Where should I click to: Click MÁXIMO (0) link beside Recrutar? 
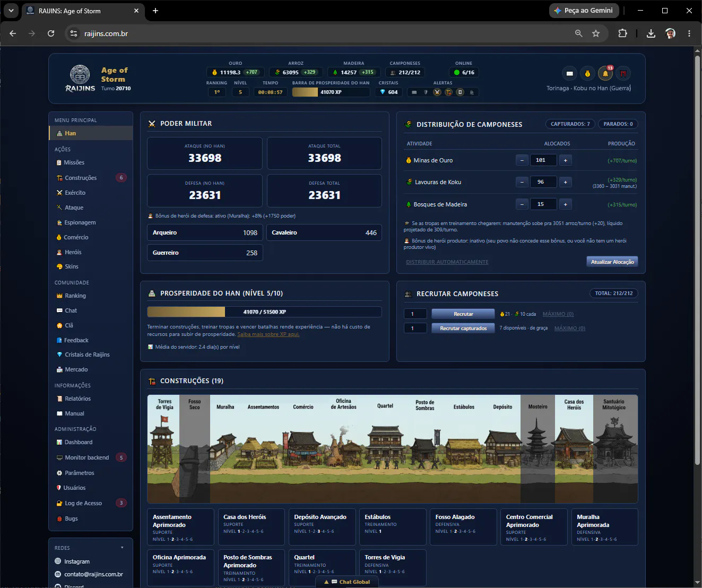[558, 314]
